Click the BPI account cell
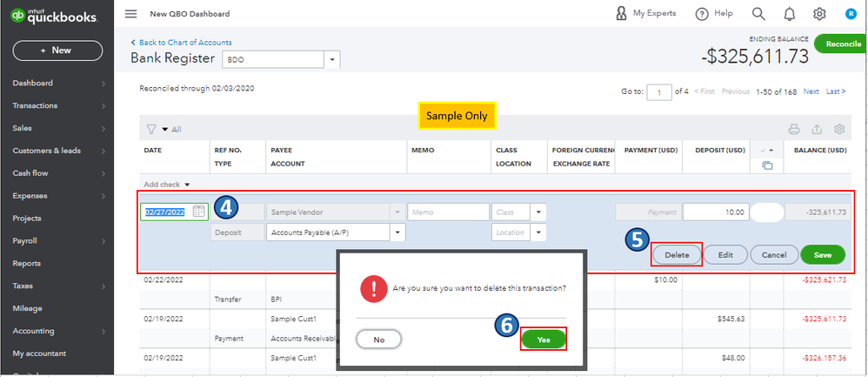 point(277,299)
